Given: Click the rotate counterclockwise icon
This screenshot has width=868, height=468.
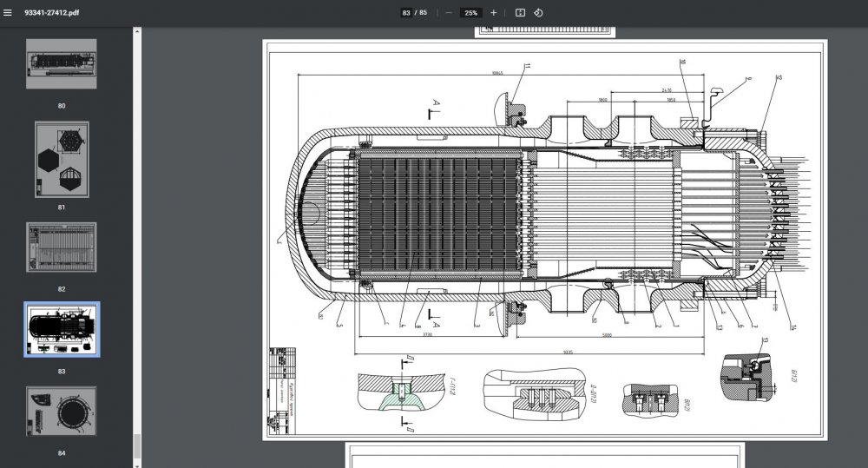Looking at the screenshot, I should pos(538,13).
